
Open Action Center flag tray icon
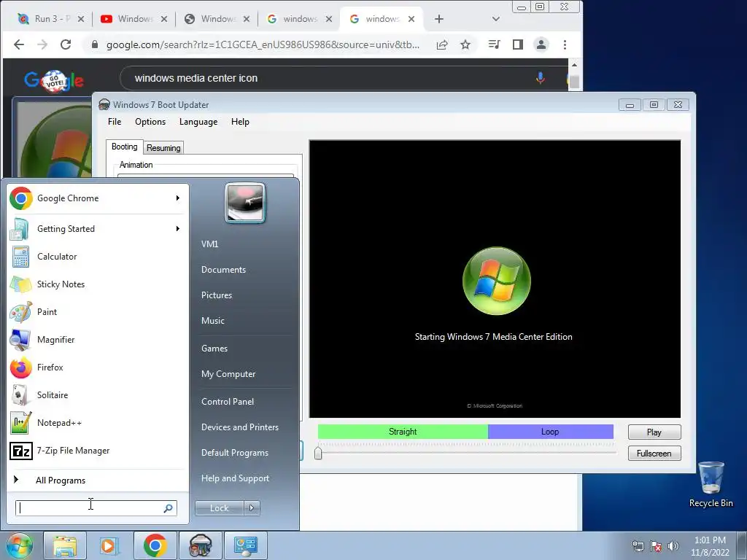656,546
